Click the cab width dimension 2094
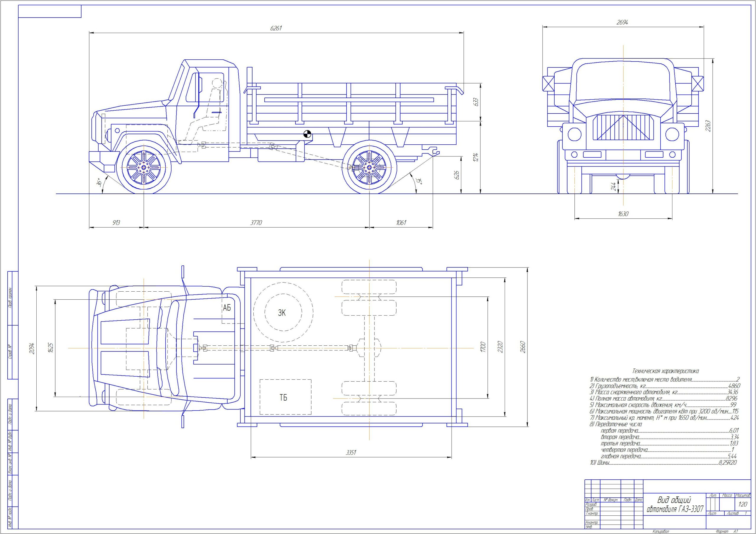Screen dimensions: 756x534 point(32,349)
